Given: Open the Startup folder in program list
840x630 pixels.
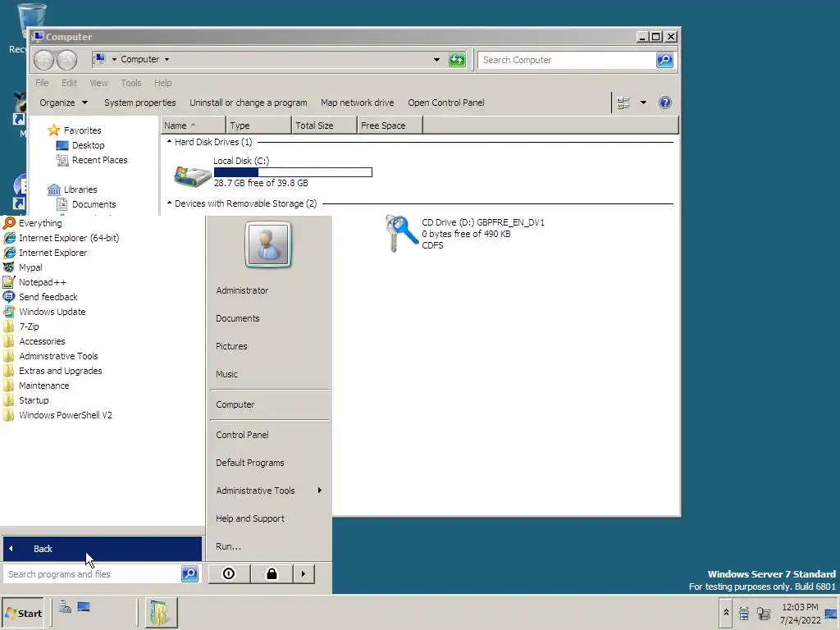Looking at the screenshot, I should click(25, 400).
